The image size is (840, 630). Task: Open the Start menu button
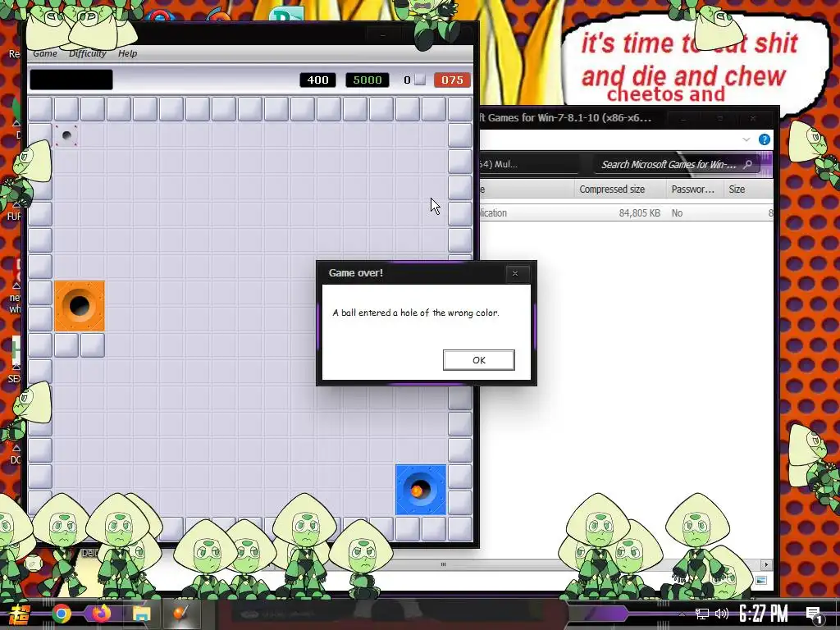pos(20,614)
